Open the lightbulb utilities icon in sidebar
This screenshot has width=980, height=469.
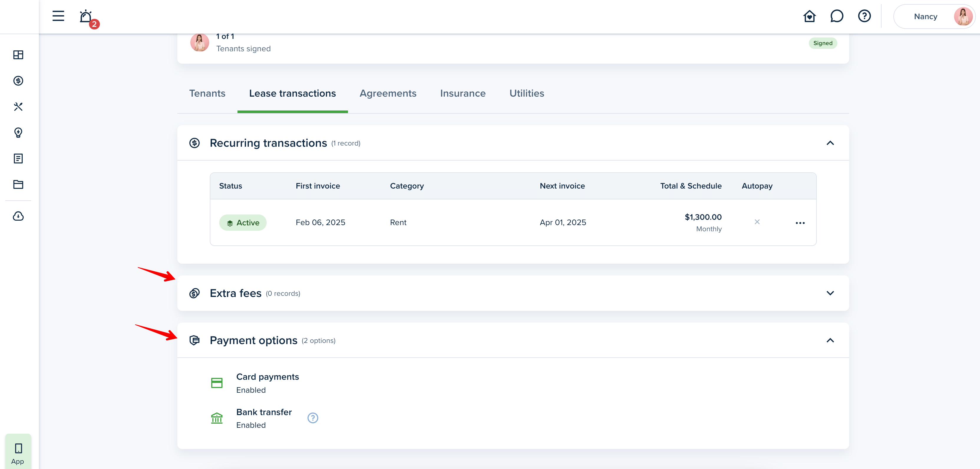(18, 132)
